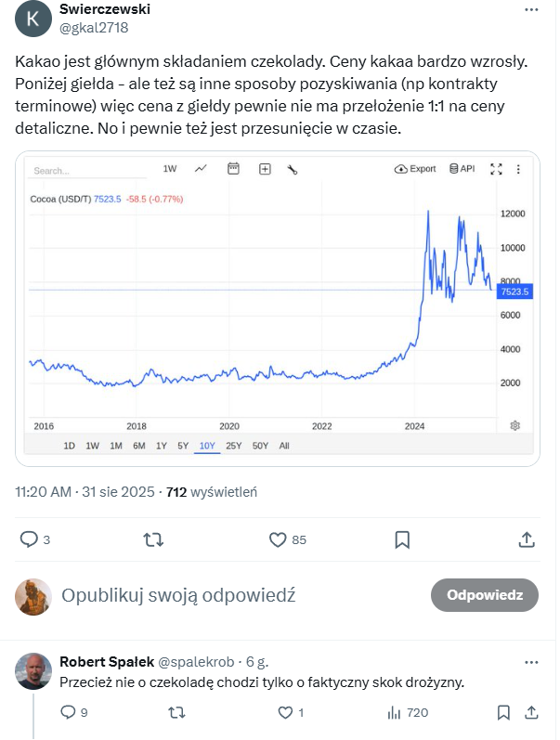Screen dimensions: 560x740
Task: Reply to Swierczewski's post via comment icon
Action: [x=29, y=539]
